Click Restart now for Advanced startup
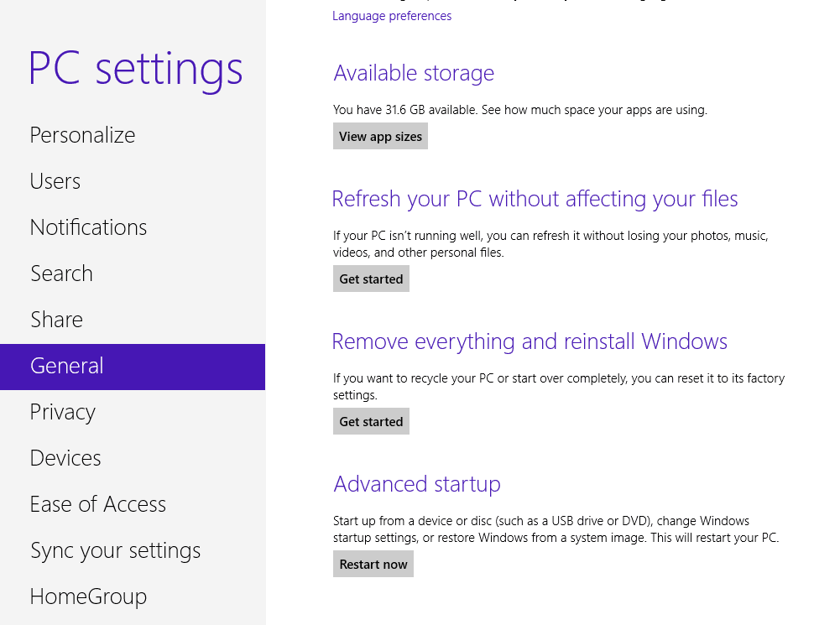The height and width of the screenshot is (625, 840). tap(373, 563)
